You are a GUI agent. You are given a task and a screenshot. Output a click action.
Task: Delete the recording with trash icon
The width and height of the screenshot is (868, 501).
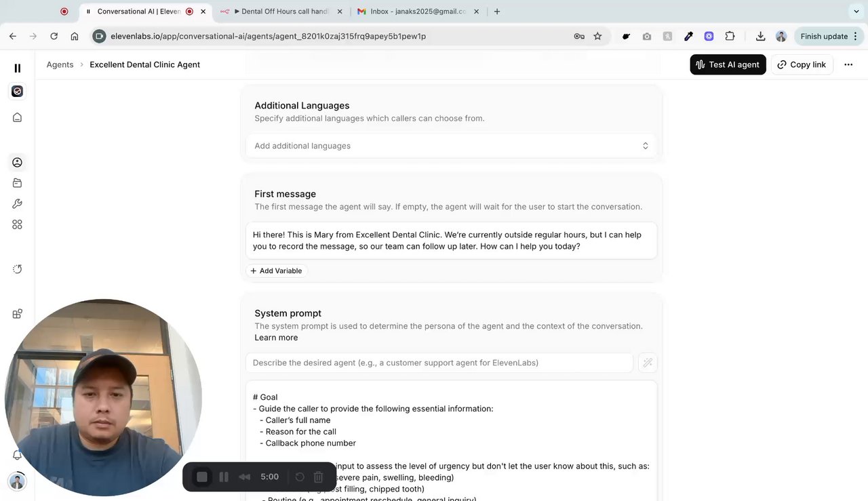(319, 477)
